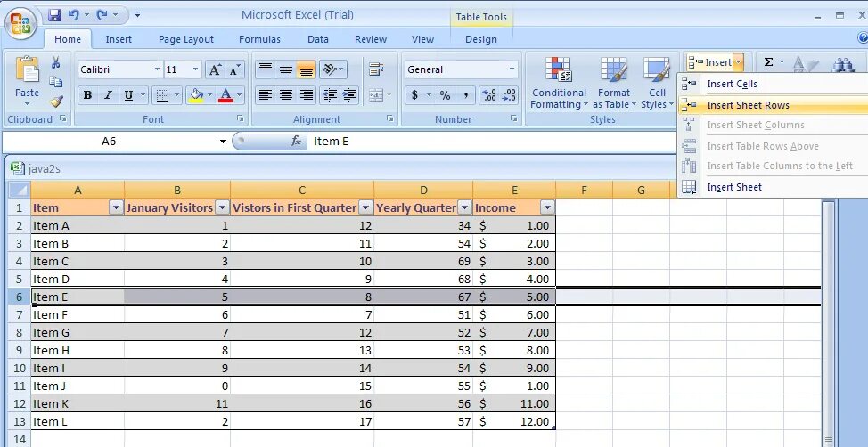
Task: Click in the formula bar showing Item E
Action: [x=493, y=141]
